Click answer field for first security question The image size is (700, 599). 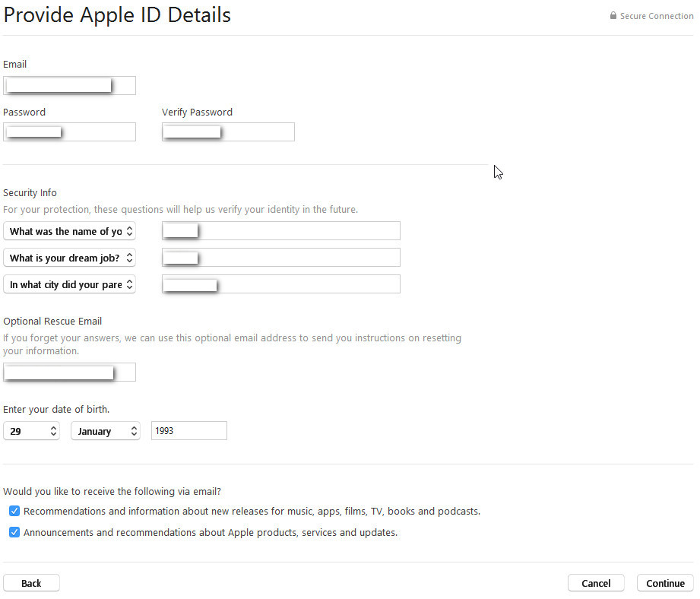coord(280,231)
